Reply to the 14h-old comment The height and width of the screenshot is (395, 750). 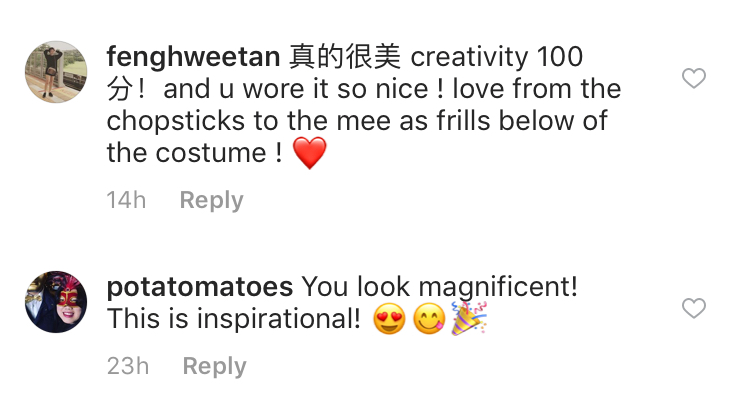pos(211,200)
